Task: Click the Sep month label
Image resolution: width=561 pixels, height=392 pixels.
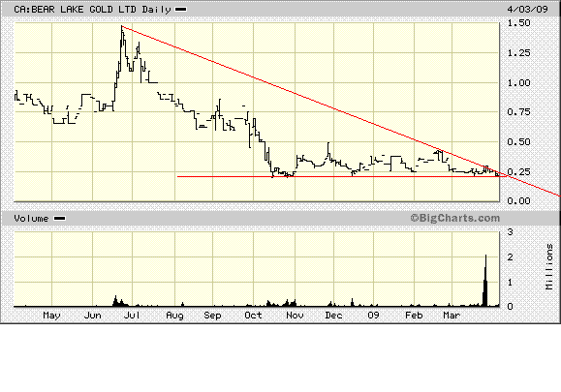Action: 212,316
